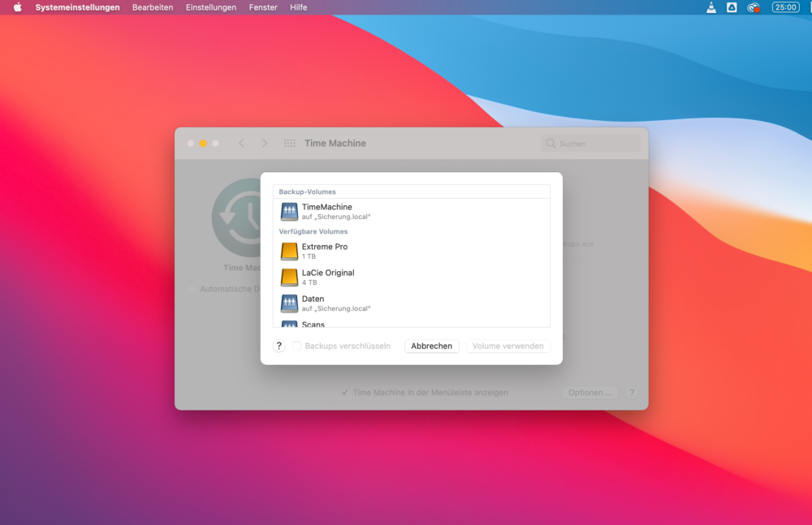Select the Daten network volume icon
812x525 pixels.
click(x=289, y=303)
